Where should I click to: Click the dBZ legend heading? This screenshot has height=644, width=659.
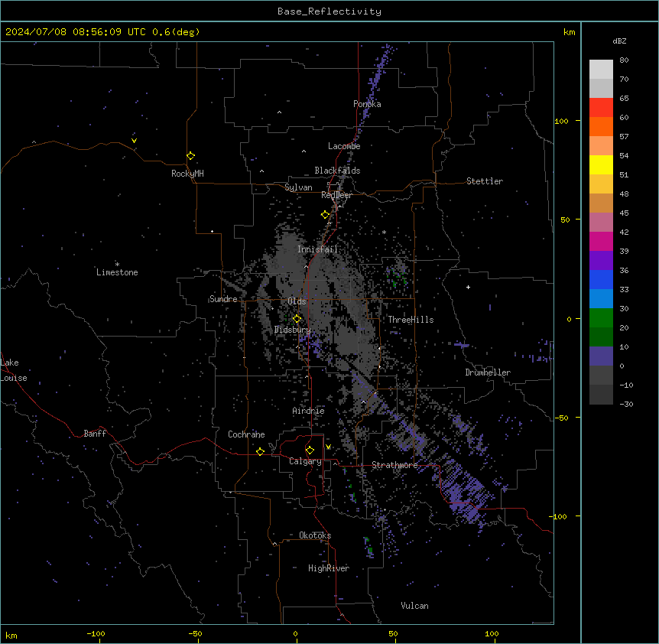619,41
